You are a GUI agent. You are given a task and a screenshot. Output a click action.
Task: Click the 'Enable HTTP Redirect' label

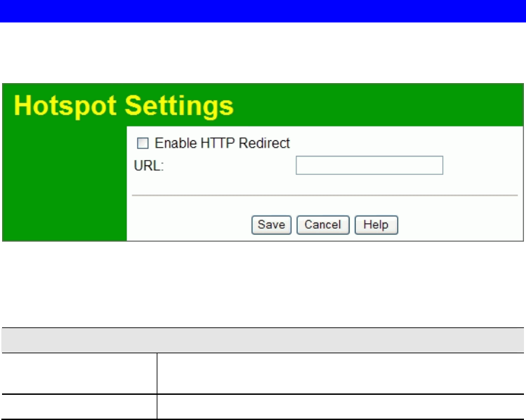pos(222,143)
